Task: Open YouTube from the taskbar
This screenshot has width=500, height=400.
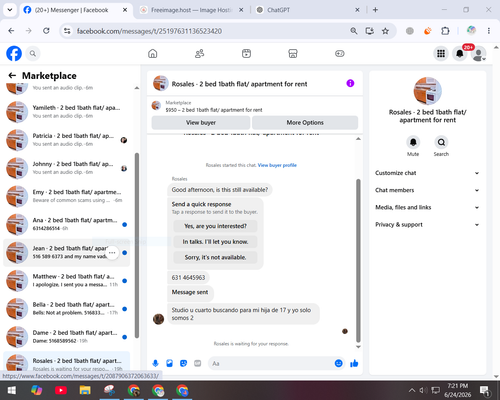Action: pyautogui.click(x=61, y=390)
